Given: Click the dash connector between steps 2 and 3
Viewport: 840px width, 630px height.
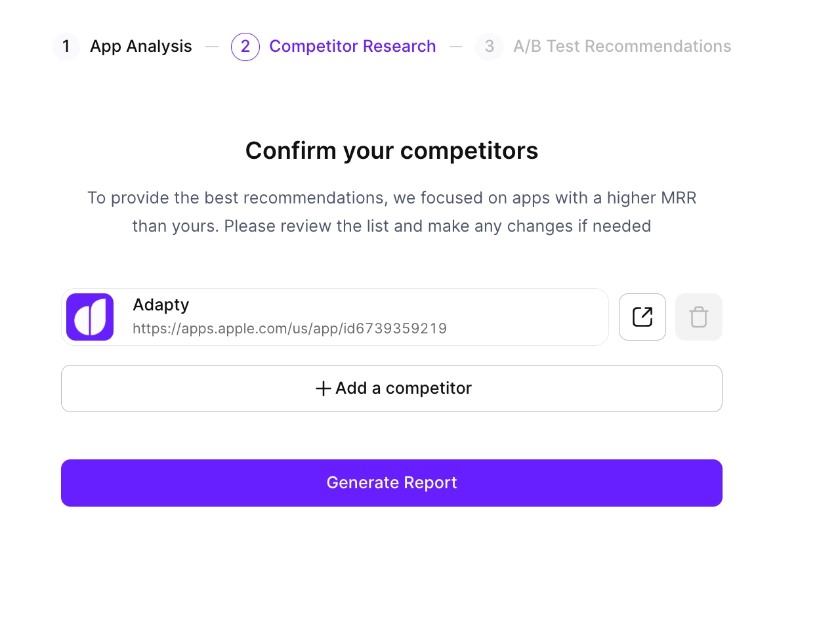Looking at the screenshot, I should 455,46.
